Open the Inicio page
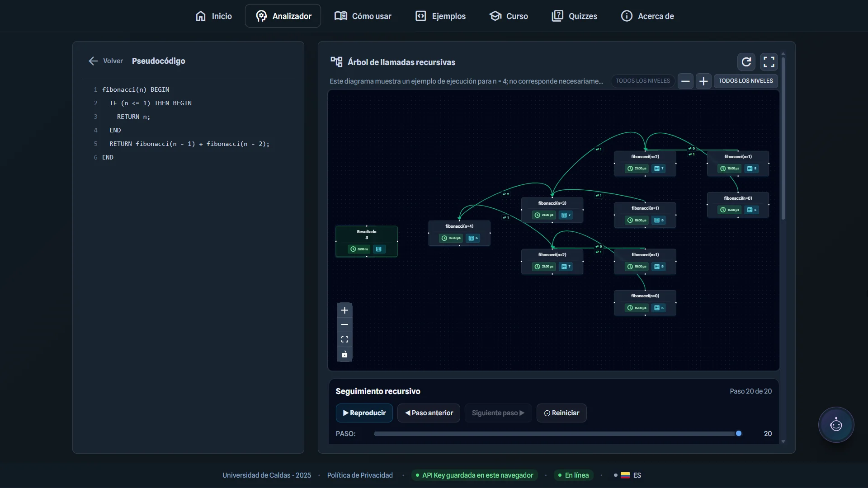Screen dimensions: 868x488 point(214,16)
